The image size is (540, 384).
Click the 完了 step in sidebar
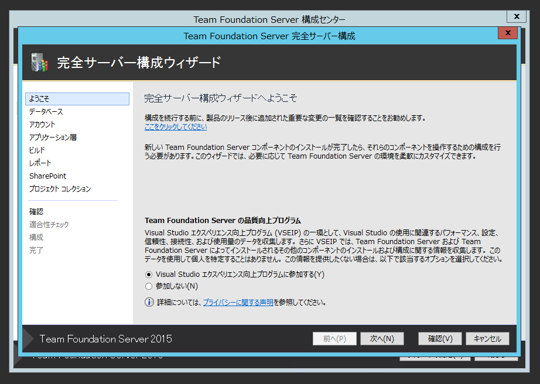tap(36, 250)
